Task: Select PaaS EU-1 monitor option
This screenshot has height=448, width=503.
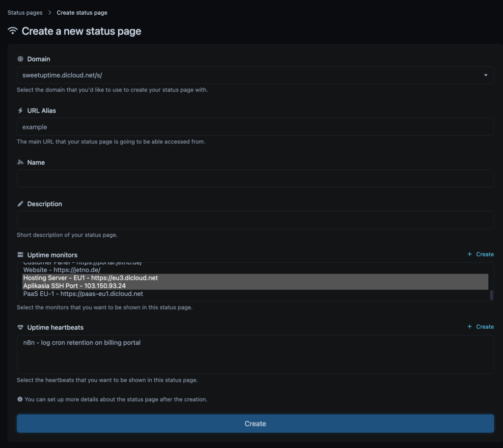Action: [x=83, y=294]
